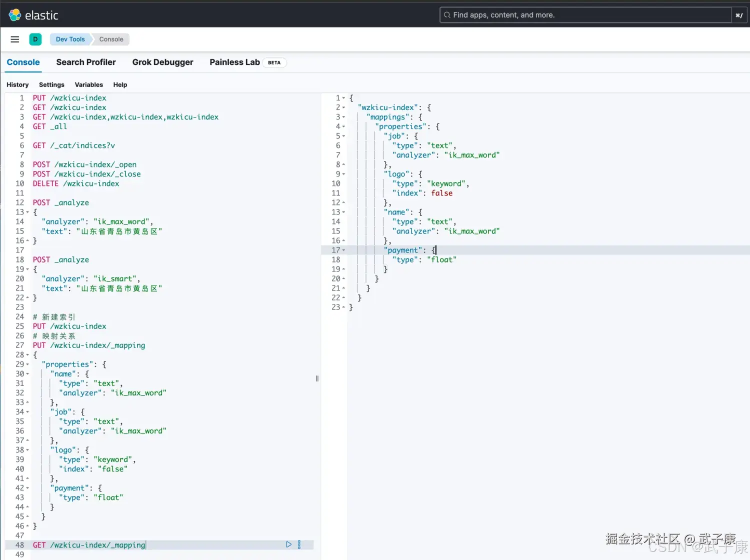Screen dimensions: 750x560
Task: Open the History panel
Action: (17, 85)
